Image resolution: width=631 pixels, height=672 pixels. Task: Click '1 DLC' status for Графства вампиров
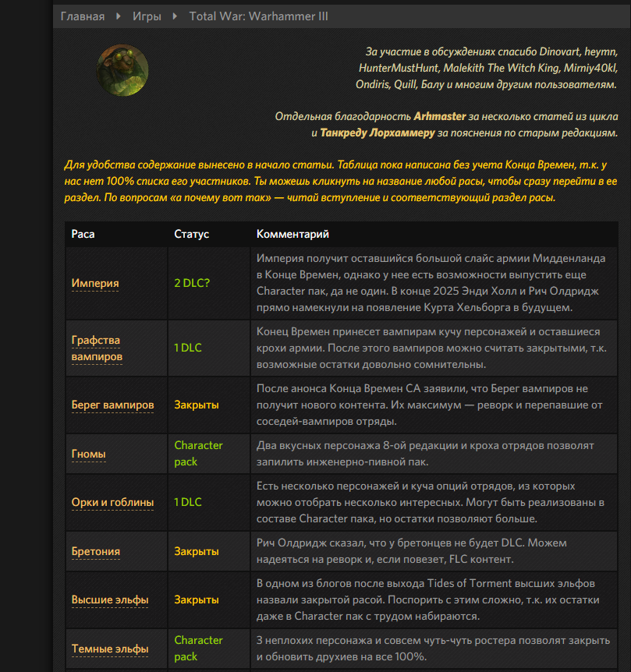point(188,348)
